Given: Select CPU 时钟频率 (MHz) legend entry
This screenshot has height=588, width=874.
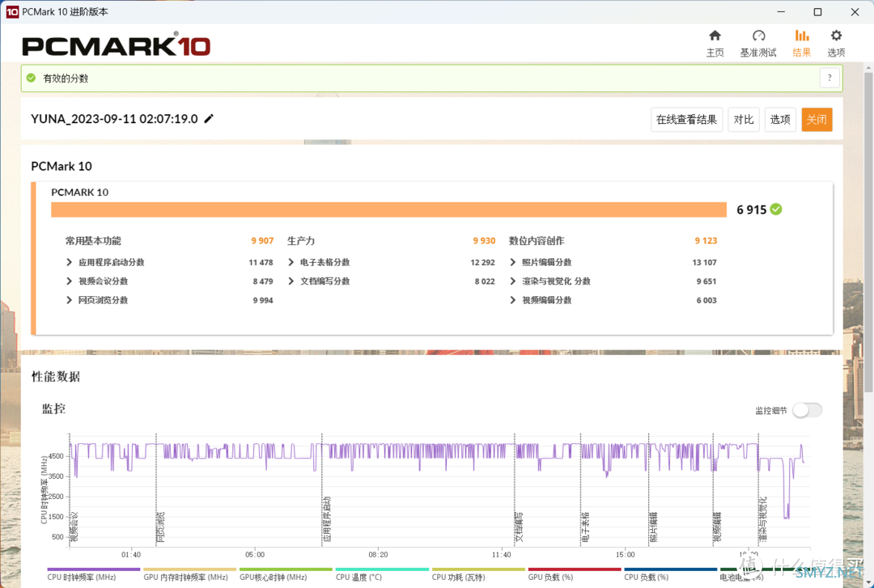Looking at the screenshot, I should tap(94, 574).
